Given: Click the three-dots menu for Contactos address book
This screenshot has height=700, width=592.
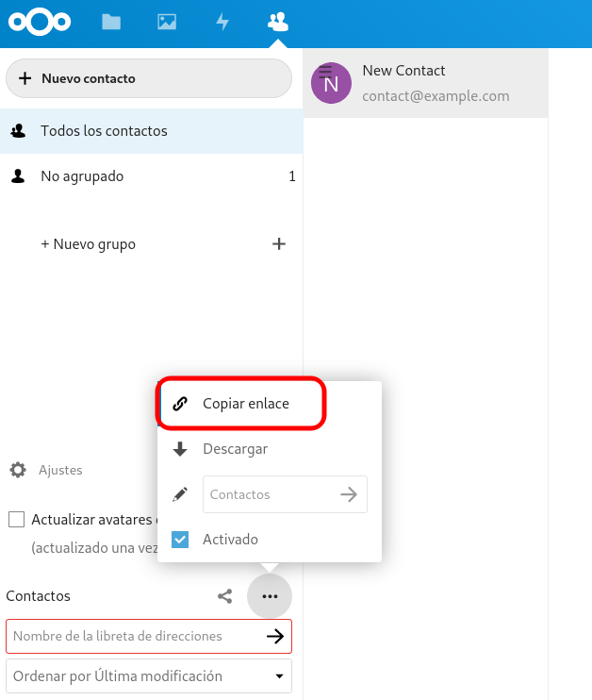Looking at the screenshot, I should [x=270, y=596].
